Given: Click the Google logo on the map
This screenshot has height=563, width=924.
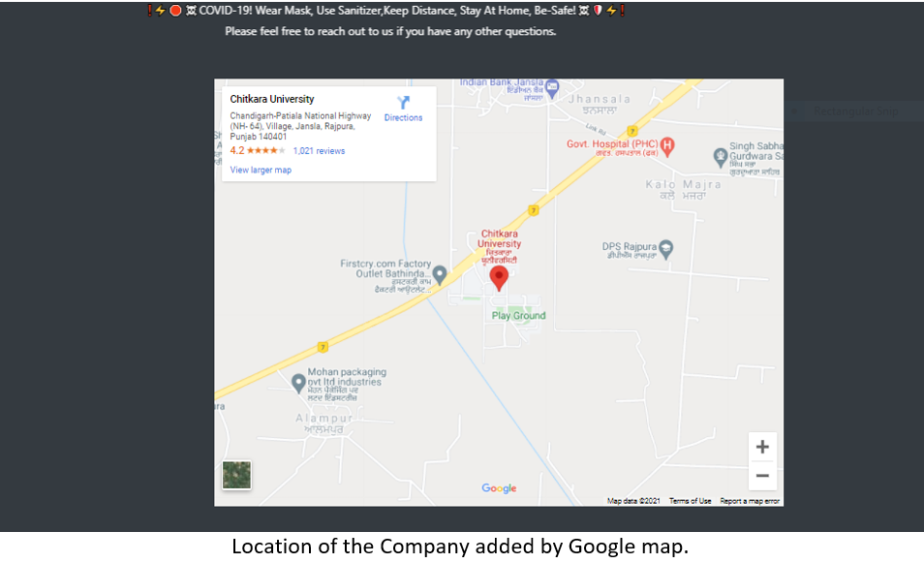Looking at the screenshot, I should 499,488.
